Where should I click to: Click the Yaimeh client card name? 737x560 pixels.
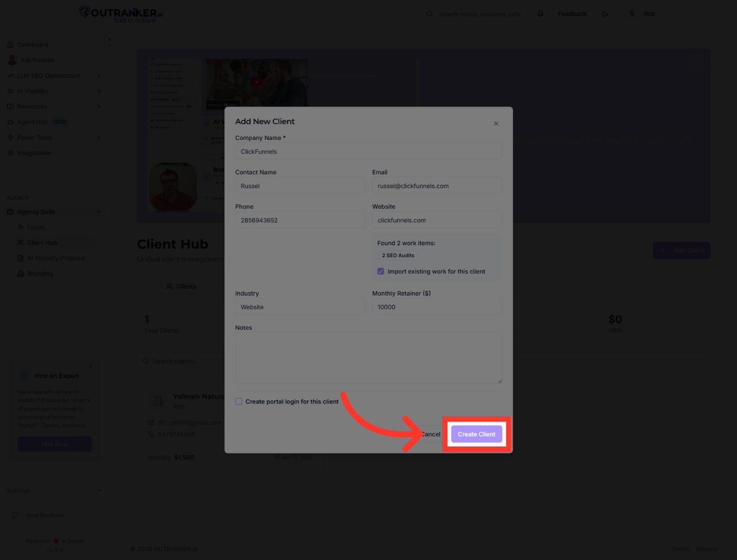click(x=199, y=397)
